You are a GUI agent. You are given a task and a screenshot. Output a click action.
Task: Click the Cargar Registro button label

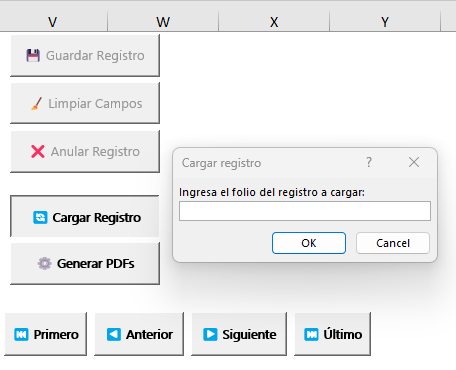pos(97,218)
